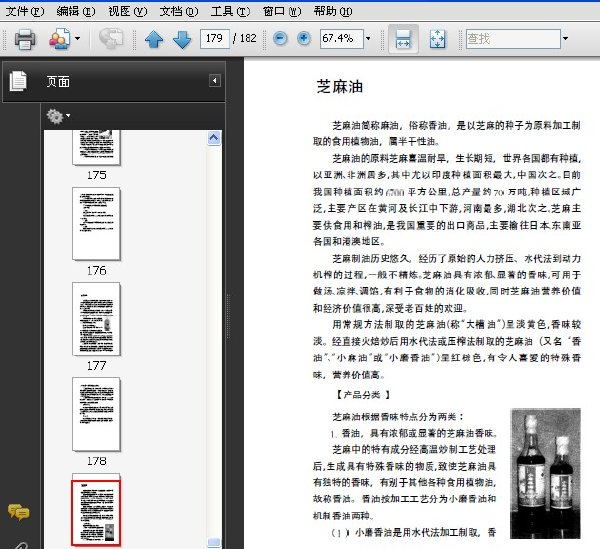Open the comments panel icon
600x549 pixels.
click(18, 512)
